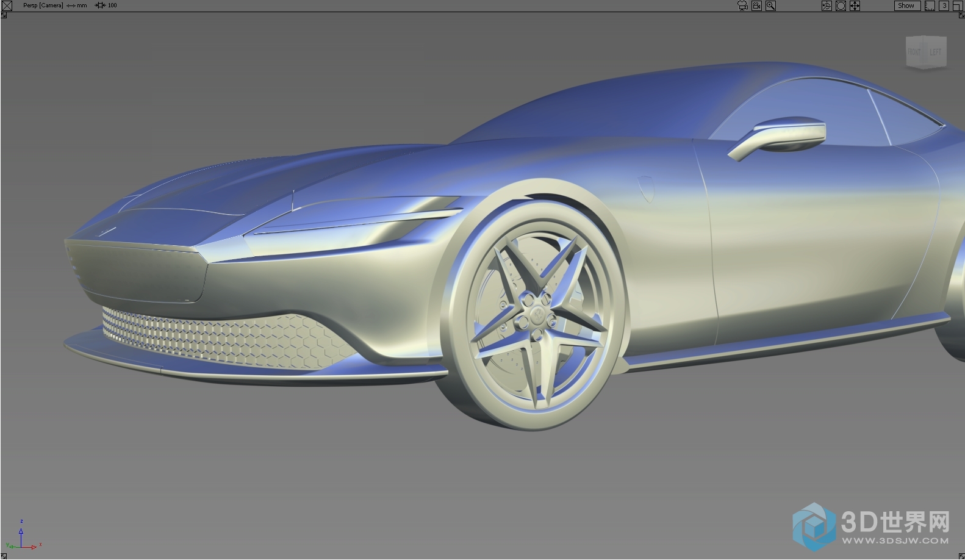Viewport: 965px width, 560px height.
Task: Maximize the viewport window layout icon
Action: tap(958, 5)
